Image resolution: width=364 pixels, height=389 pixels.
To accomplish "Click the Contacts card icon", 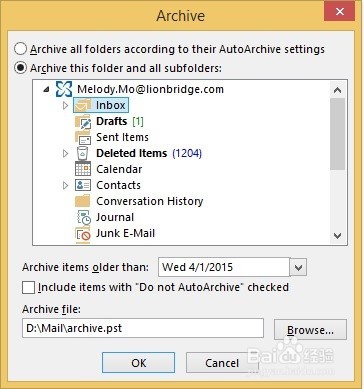I will click(83, 185).
